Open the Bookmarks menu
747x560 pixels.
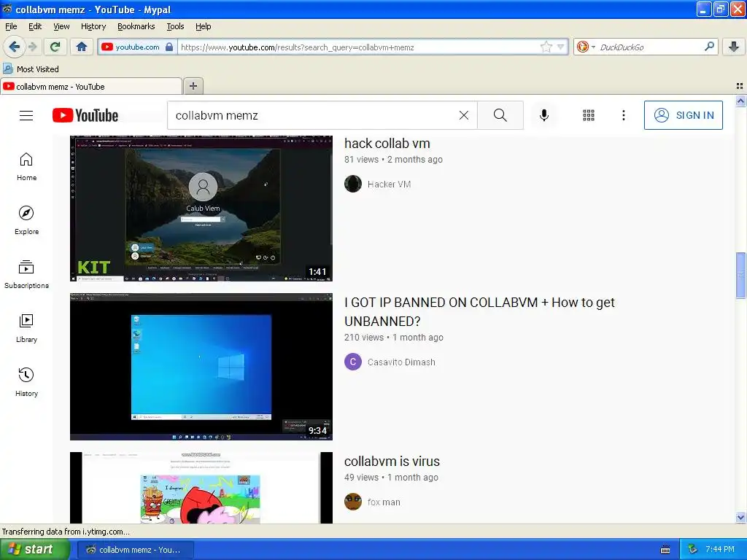[136, 26]
